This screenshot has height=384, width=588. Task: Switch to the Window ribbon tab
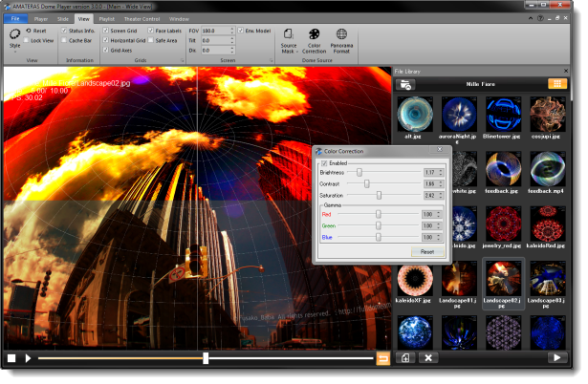[179, 19]
